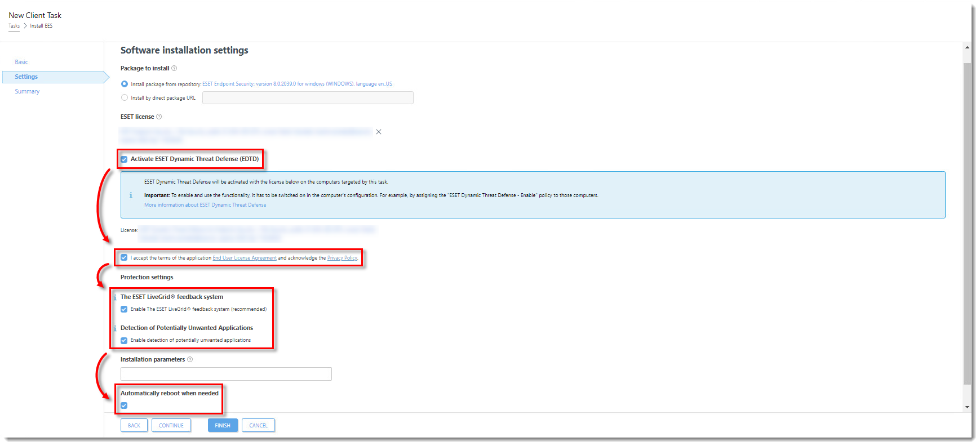Toggle Automatically reboot when needed checkbox

click(x=124, y=405)
